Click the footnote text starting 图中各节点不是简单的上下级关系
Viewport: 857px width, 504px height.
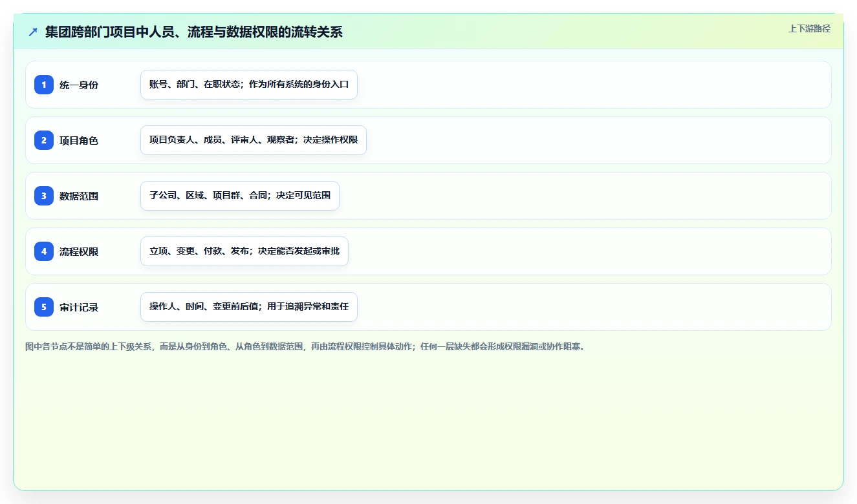(305, 346)
